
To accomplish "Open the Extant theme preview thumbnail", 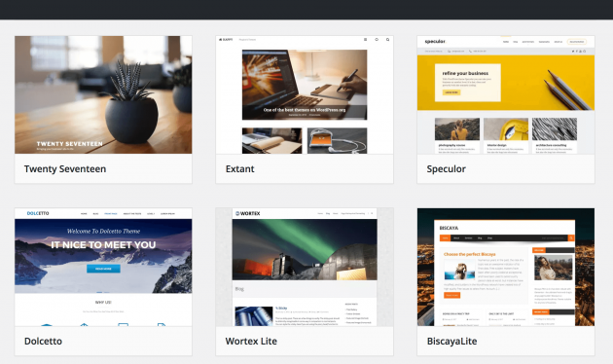I will coord(305,94).
